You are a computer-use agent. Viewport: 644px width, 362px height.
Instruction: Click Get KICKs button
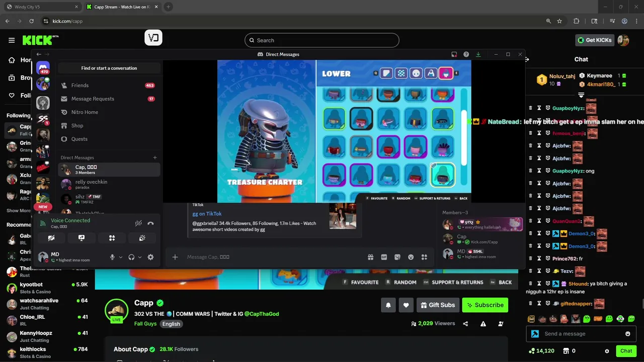click(595, 40)
